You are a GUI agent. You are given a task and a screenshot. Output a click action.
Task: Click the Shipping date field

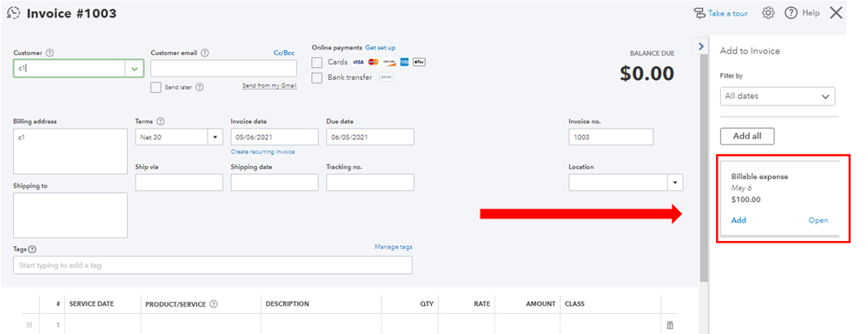[x=275, y=183]
